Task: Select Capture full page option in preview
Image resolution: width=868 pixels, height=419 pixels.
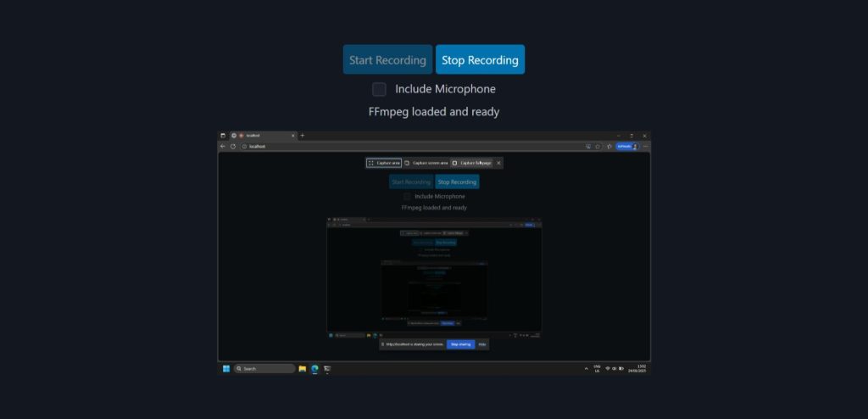Action: tap(471, 163)
